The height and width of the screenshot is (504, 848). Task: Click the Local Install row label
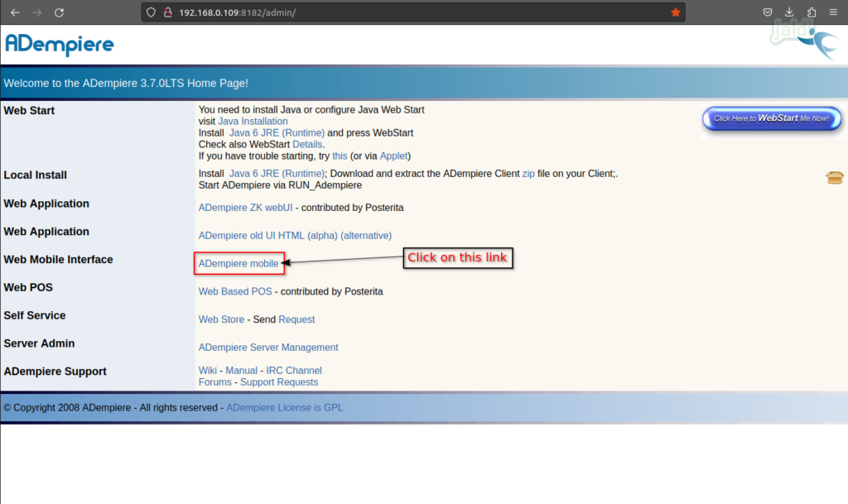[x=35, y=175]
